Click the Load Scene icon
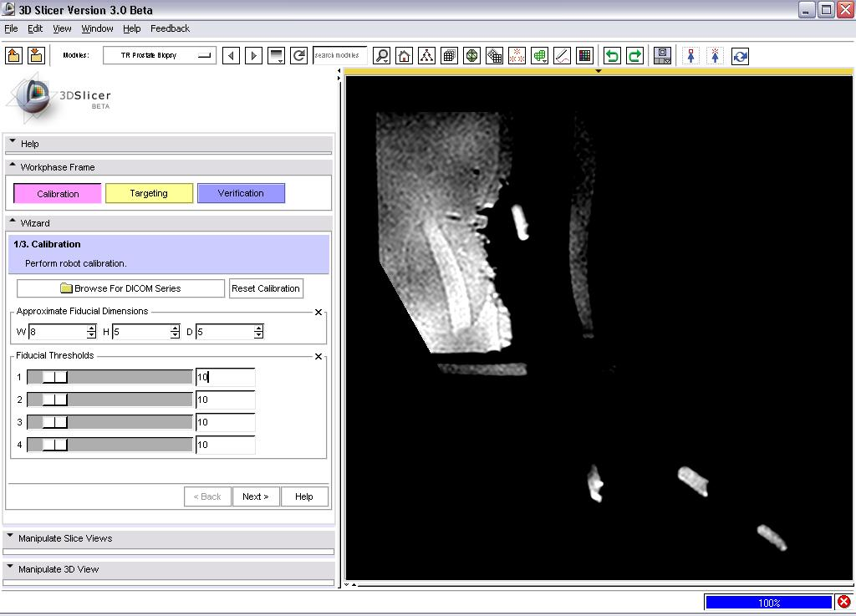Viewport: 856px width, 616px height. (13, 56)
